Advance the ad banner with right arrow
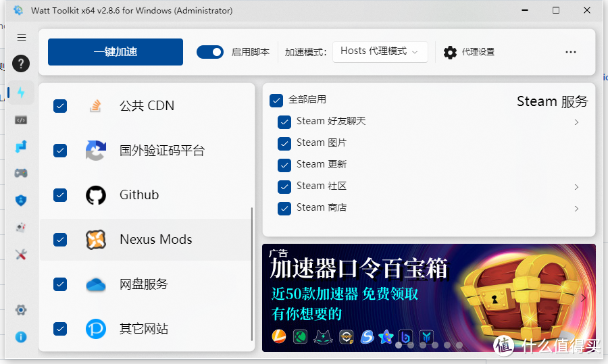608x364 pixels. click(x=584, y=298)
